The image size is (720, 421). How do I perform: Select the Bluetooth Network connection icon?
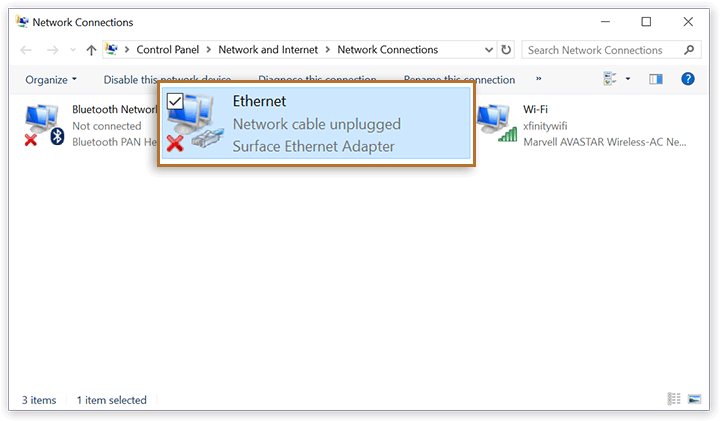coord(44,125)
